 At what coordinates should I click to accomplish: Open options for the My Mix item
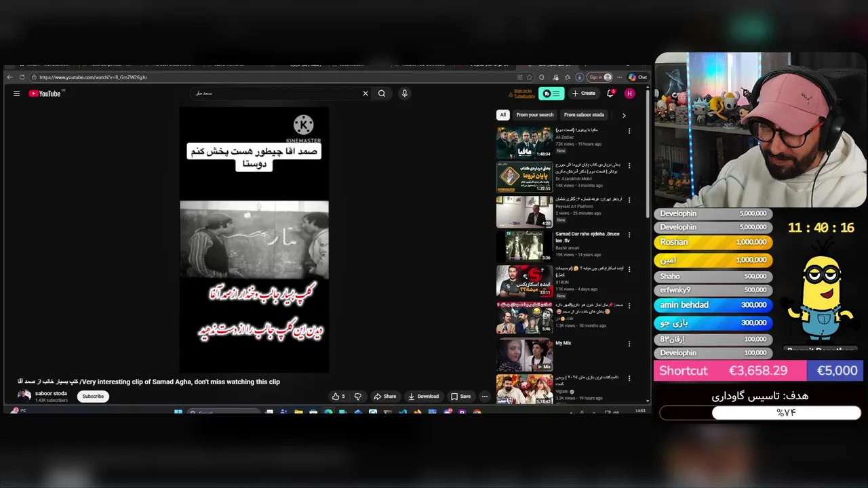click(x=629, y=344)
